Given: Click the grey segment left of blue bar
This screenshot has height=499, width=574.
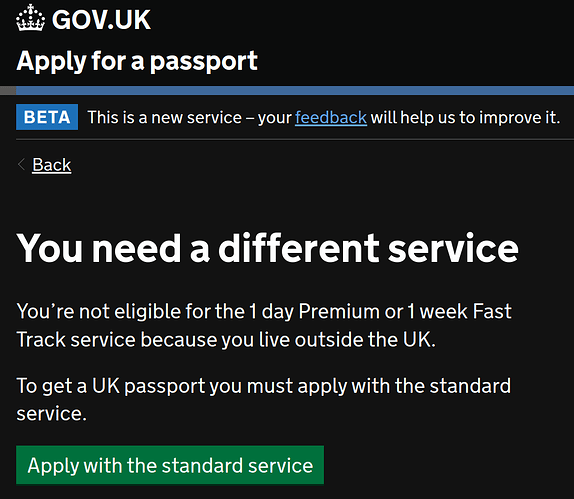Looking at the screenshot, I should point(8,90).
